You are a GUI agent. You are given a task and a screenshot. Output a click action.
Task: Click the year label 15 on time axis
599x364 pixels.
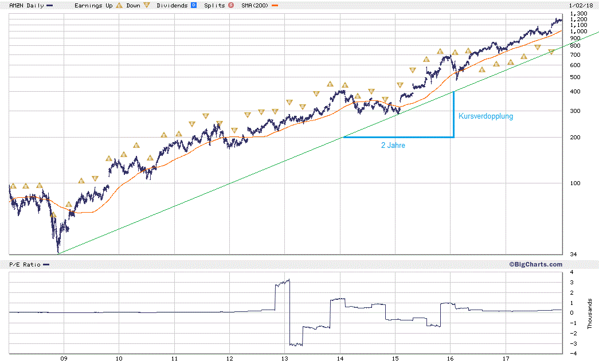click(x=395, y=358)
